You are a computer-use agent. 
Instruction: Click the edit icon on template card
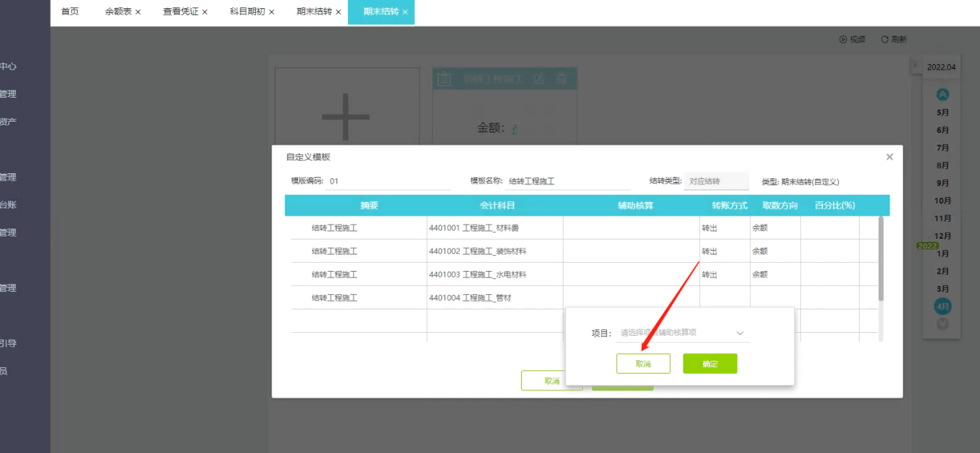point(540,78)
